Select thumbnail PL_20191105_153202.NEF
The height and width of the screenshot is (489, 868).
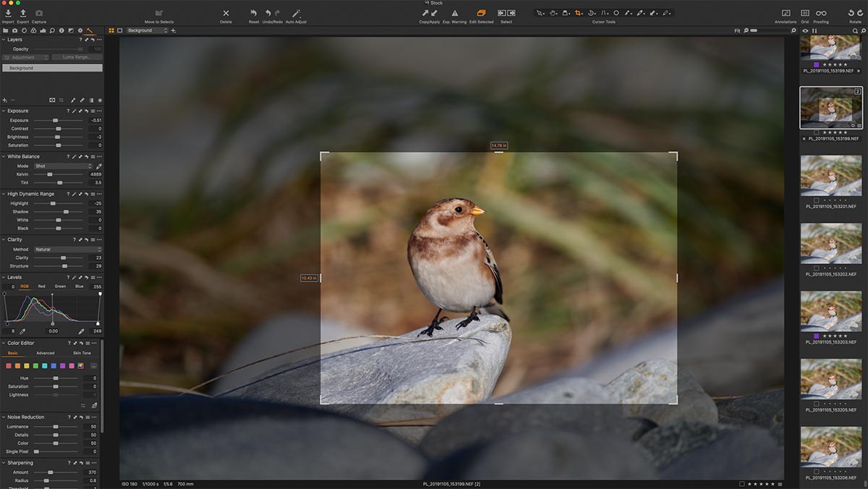point(830,243)
